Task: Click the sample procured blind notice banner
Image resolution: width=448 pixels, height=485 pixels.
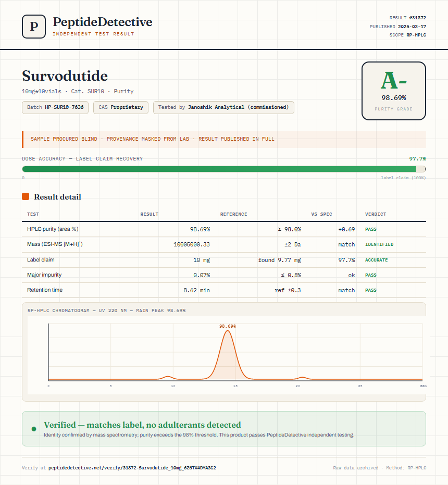Action: [x=223, y=139]
